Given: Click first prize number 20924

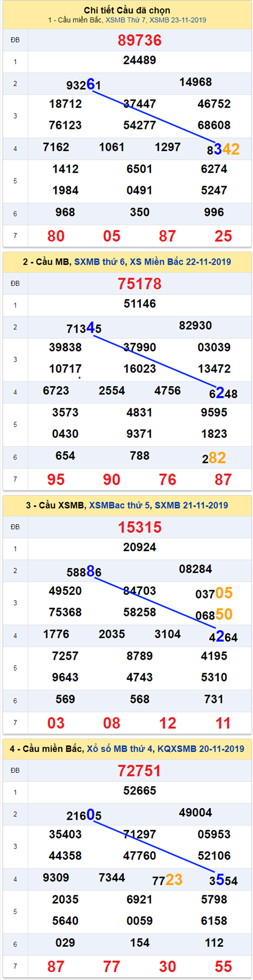Looking at the screenshot, I should [140, 547].
